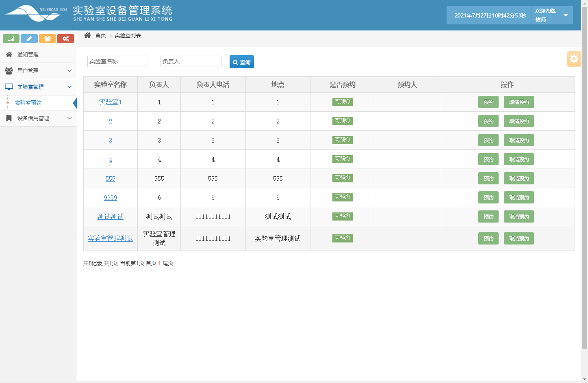The height and width of the screenshot is (383, 588).
Task: Click the monitor icon beside 实验室管理
Action: point(9,87)
